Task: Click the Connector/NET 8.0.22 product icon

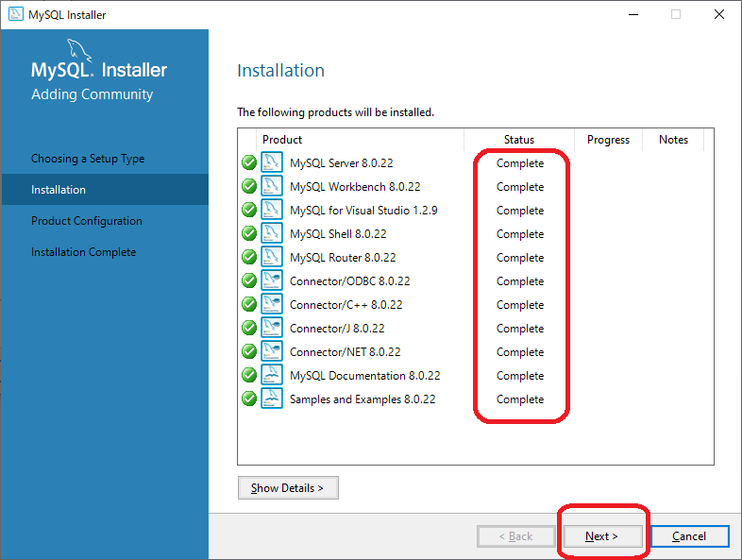Action: (x=272, y=351)
